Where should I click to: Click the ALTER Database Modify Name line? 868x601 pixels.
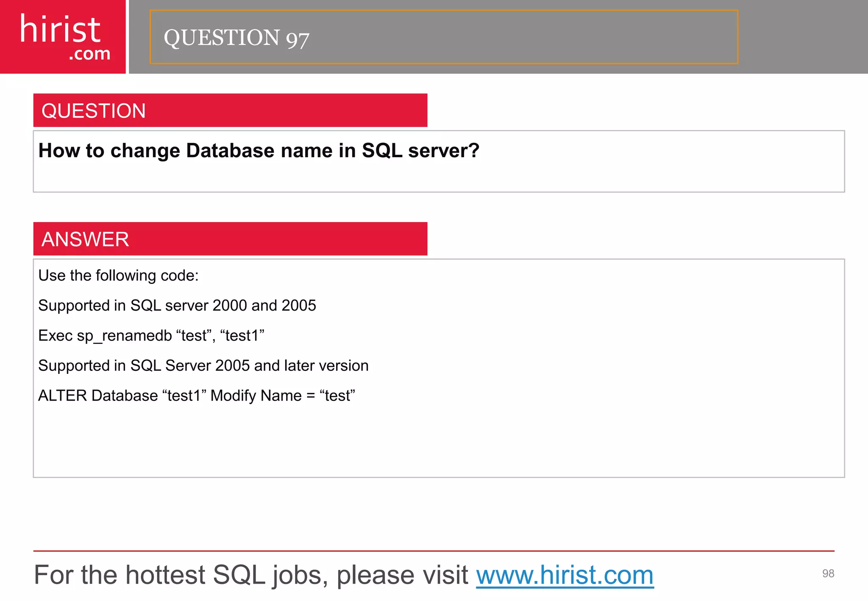tap(196, 396)
